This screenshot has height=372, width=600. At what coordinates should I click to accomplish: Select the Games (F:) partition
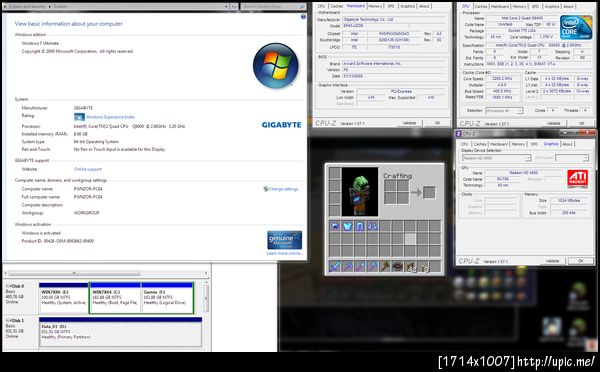click(167, 298)
